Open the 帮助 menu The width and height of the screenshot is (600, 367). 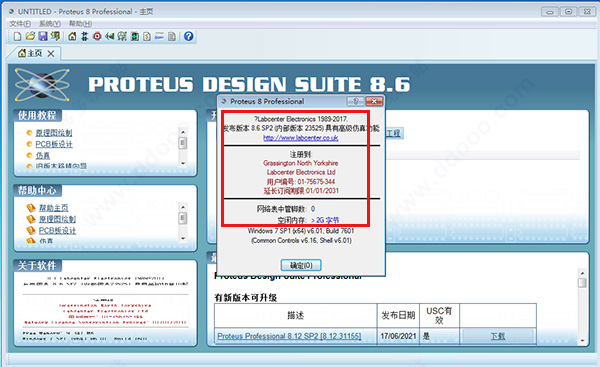point(80,24)
